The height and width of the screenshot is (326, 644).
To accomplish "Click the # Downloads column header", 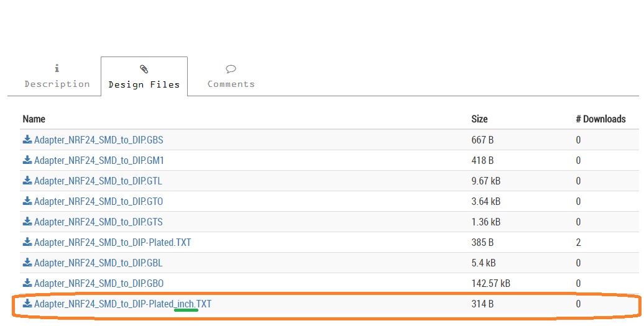I will pos(600,119).
